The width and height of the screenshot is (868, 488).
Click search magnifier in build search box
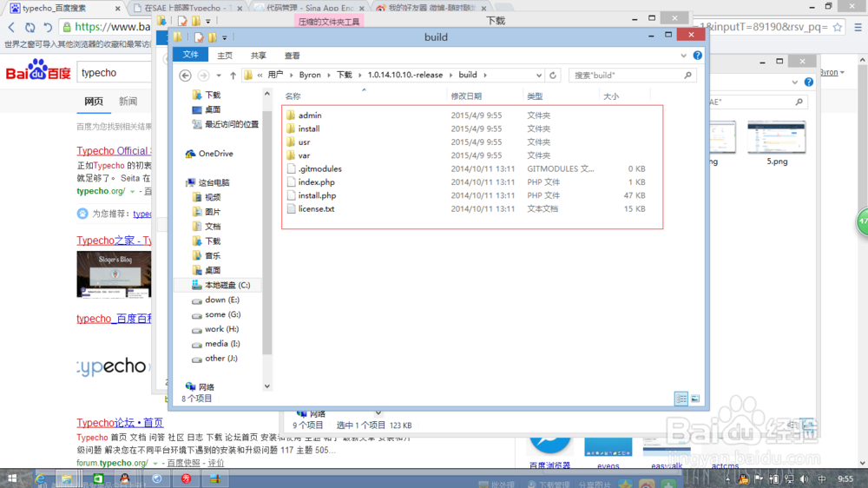(687, 76)
